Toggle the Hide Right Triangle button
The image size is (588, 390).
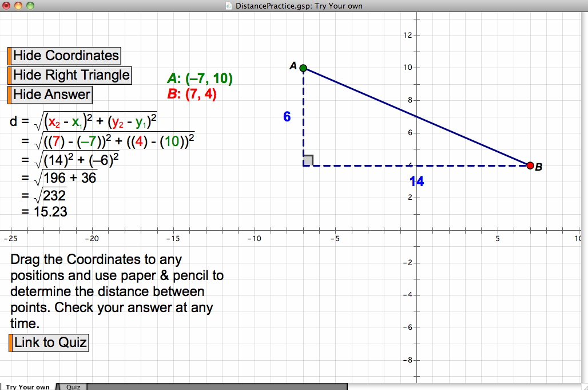tap(70, 75)
